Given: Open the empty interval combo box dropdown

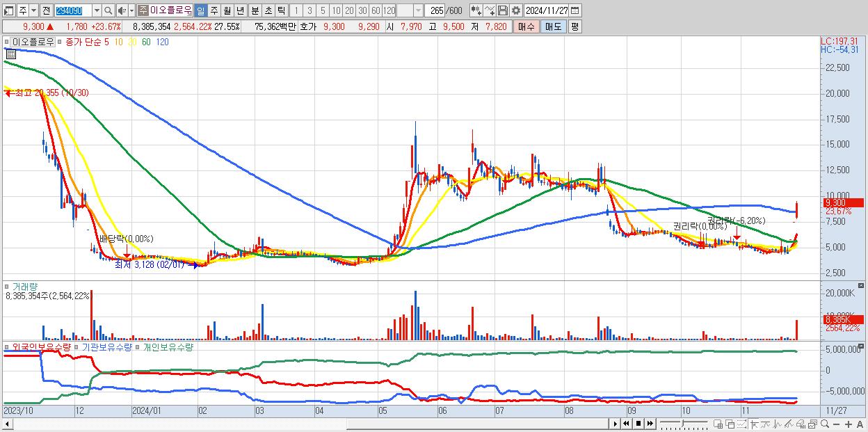Looking at the screenshot, I should point(419,10).
